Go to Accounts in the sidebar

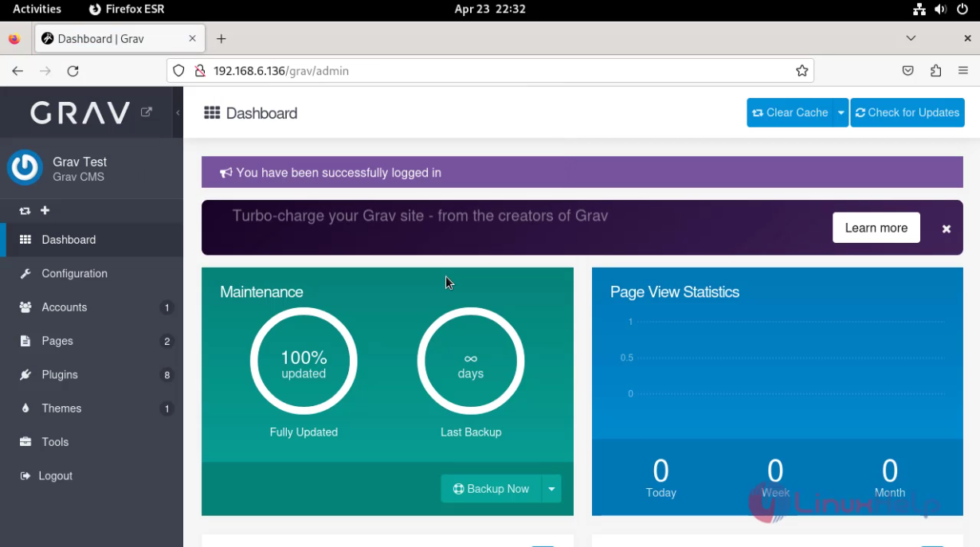pos(92,307)
